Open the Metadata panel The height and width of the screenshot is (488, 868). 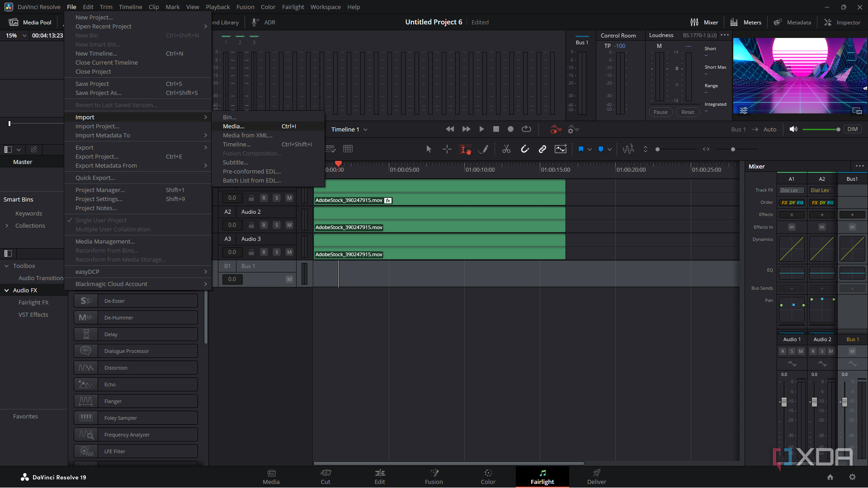pos(792,22)
